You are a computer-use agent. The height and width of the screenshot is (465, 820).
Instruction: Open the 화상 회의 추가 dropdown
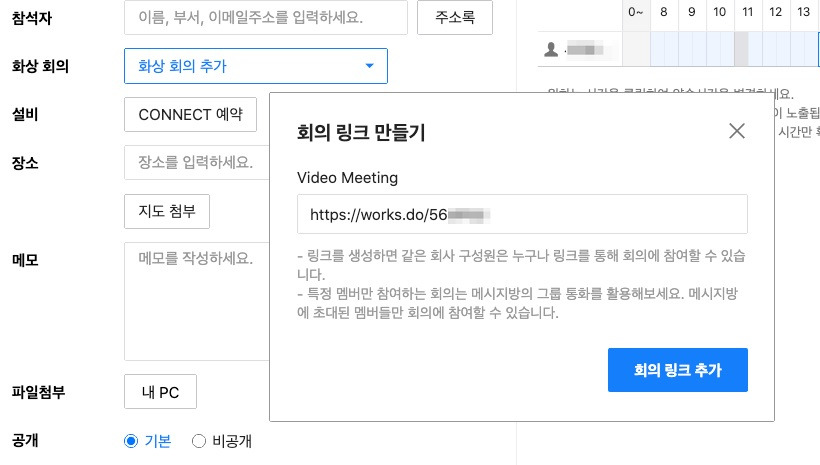click(x=256, y=66)
